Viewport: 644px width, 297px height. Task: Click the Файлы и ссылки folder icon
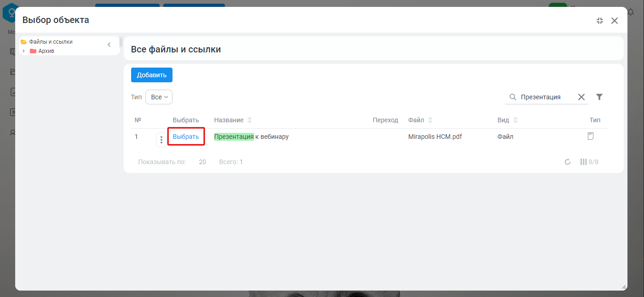(x=24, y=42)
